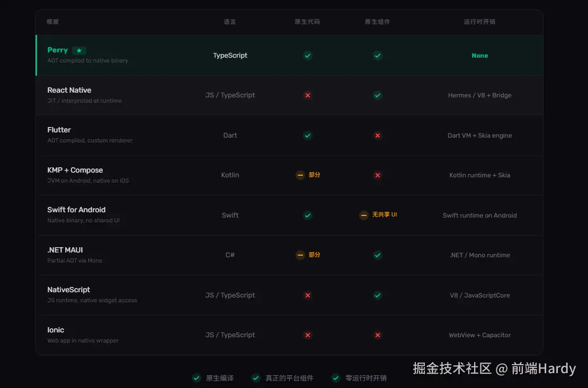Viewport: 588px width, 388px height.
Task: Click WebView + Capacitor runtime cell
Action: tap(479, 335)
